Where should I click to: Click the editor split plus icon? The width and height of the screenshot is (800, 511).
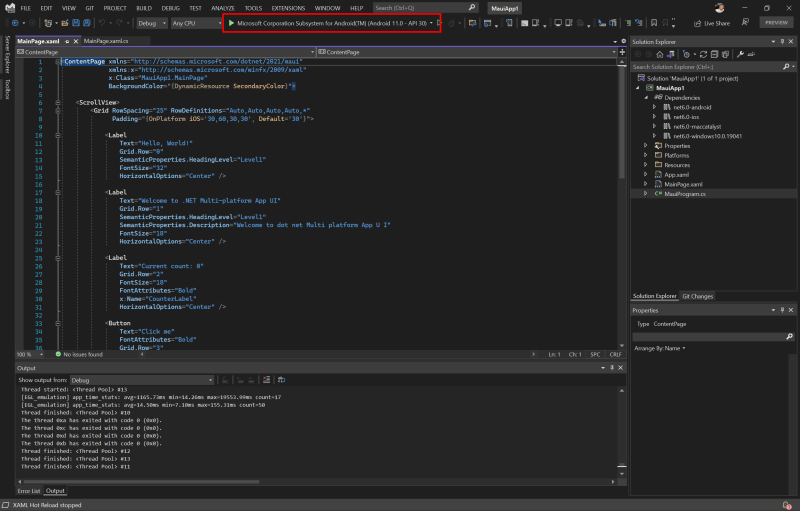[x=622, y=52]
